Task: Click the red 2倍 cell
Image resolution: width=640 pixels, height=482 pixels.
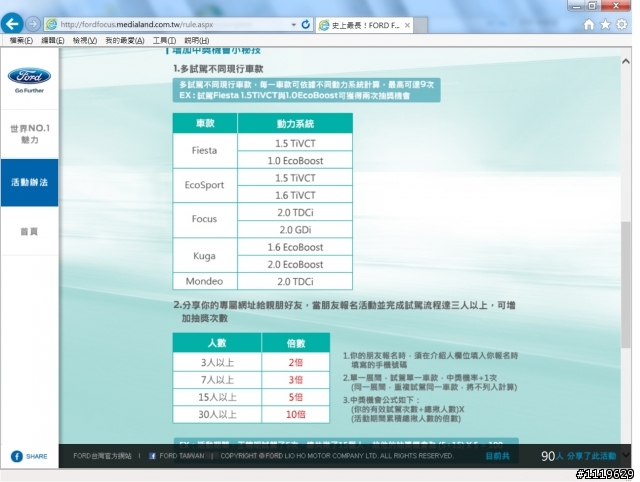Action: (296, 362)
